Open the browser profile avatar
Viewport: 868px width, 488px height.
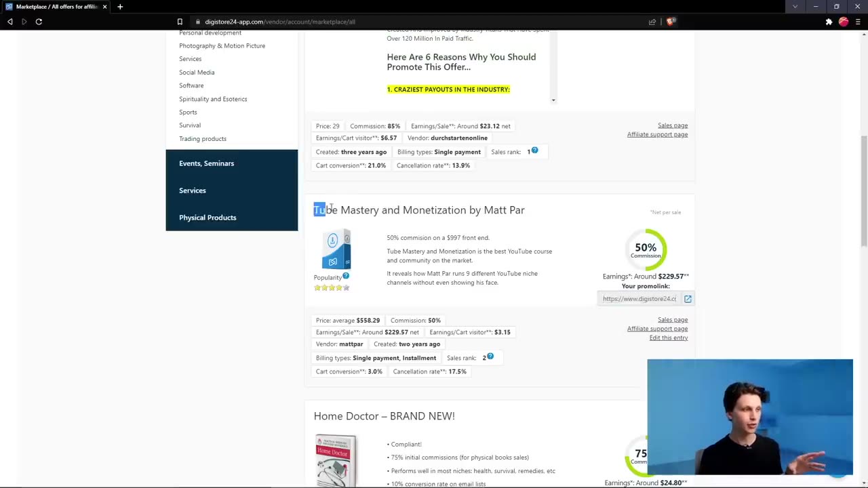(x=844, y=22)
